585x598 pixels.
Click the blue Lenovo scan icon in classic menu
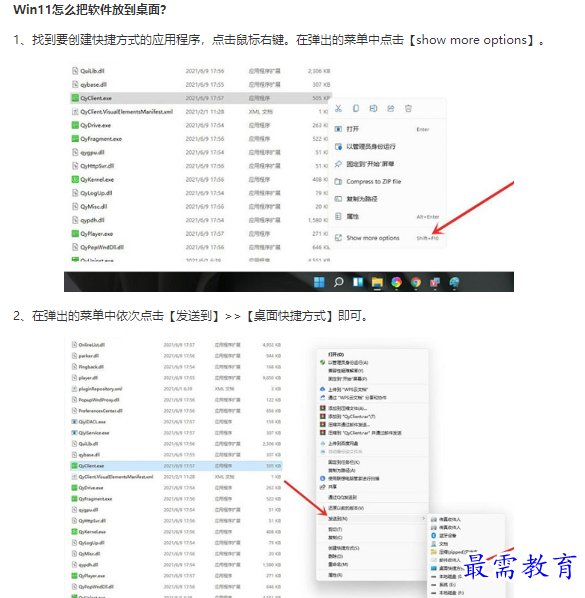pos(323,478)
